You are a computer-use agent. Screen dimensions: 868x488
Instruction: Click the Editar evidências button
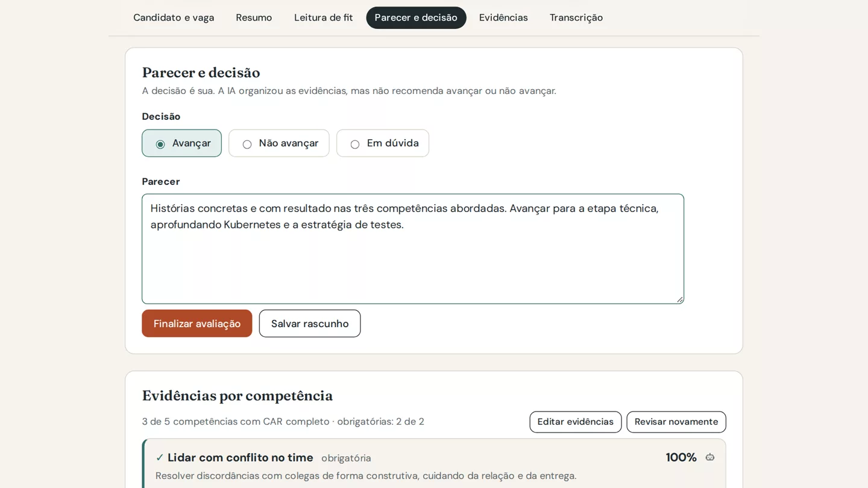click(576, 422)
